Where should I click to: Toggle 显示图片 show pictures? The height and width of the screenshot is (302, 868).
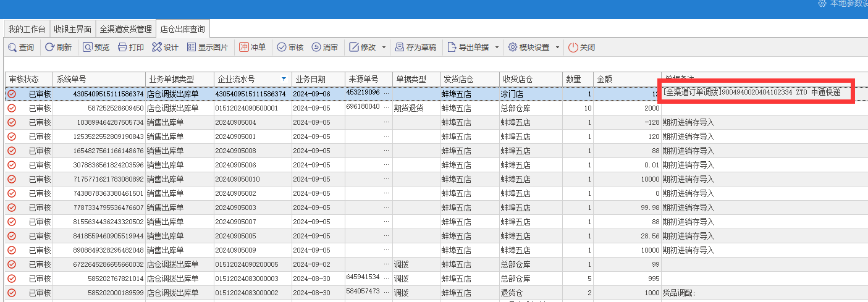208,47
